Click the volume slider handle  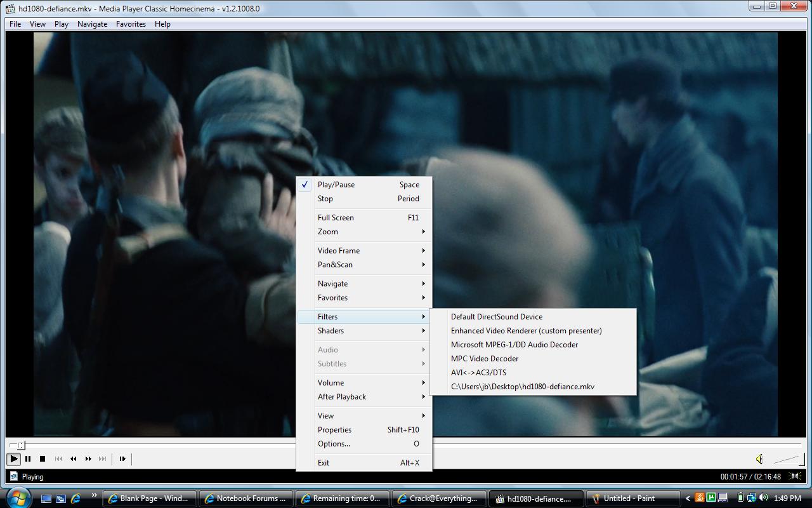(801, 458)
